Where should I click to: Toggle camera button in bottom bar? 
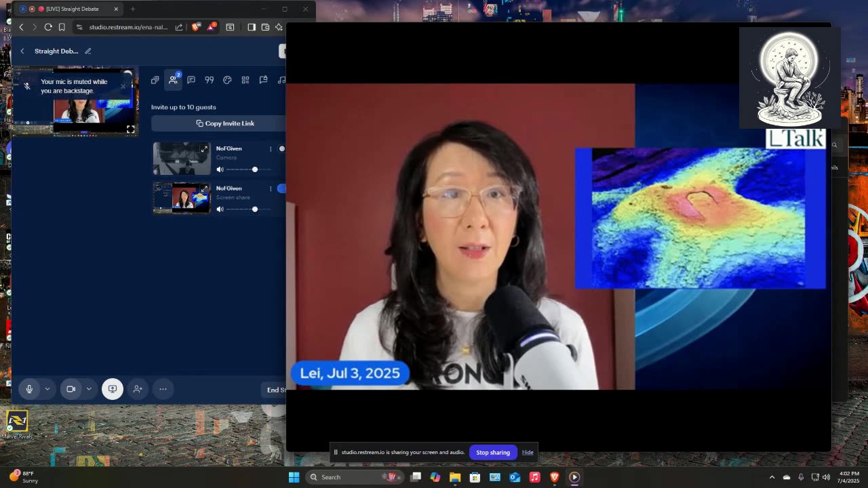tap(71, 389)
